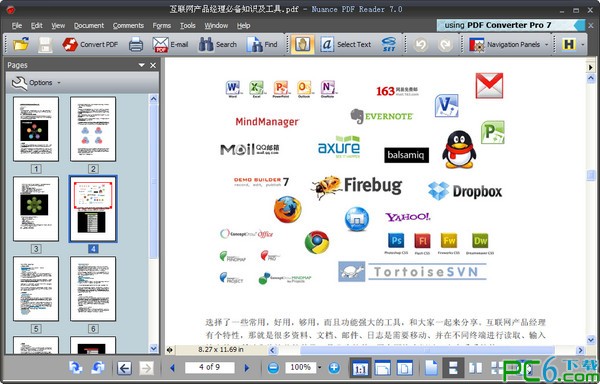Click the Zoom in plus icon

click(334, 368)
